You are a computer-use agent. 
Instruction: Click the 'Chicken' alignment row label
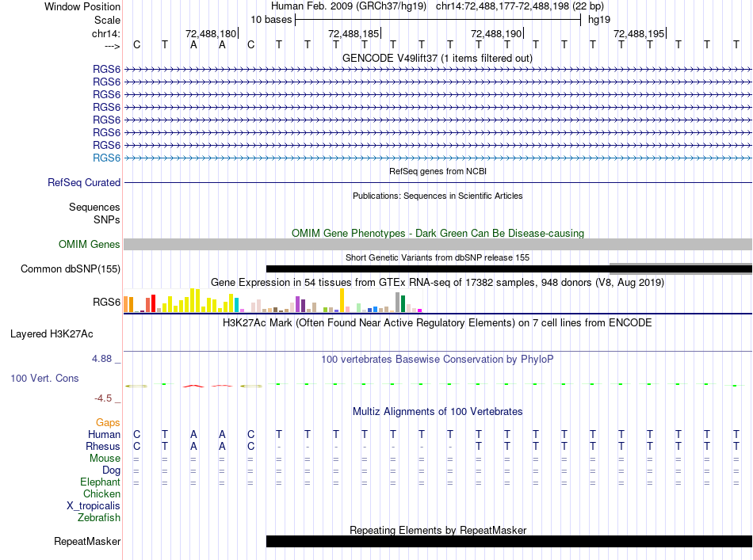tap(101, 493)
